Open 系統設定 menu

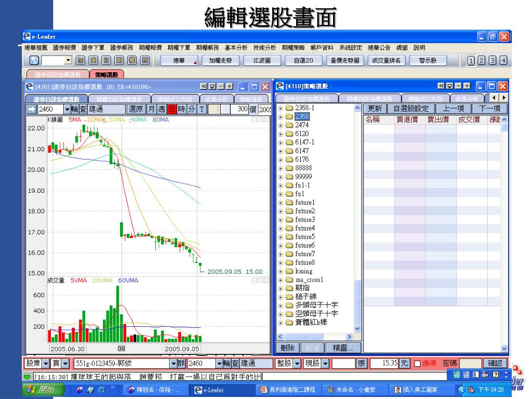pos(351,48)
